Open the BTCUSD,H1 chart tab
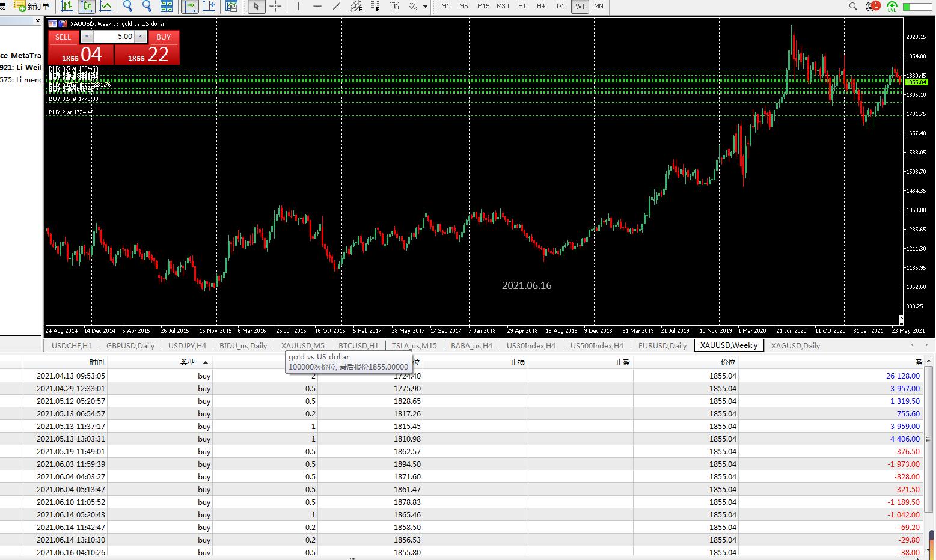The image size is (936, 560). click(x=358, y=345)
